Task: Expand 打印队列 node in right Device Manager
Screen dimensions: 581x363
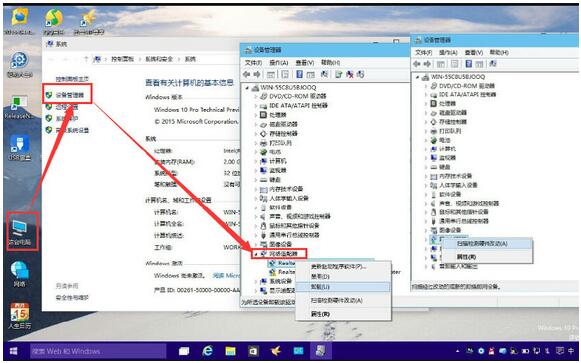Action: pos(425,131)
